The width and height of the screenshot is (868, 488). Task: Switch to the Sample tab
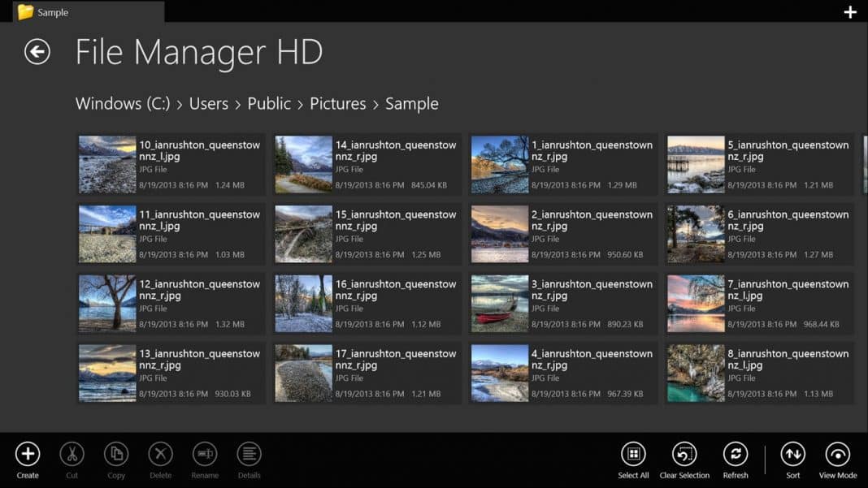(89, 11)
